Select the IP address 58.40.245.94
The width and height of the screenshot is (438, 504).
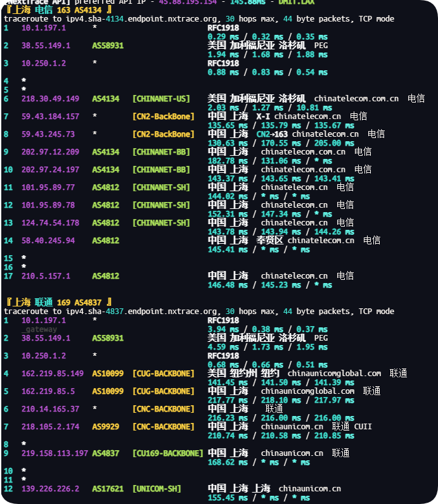48,241
